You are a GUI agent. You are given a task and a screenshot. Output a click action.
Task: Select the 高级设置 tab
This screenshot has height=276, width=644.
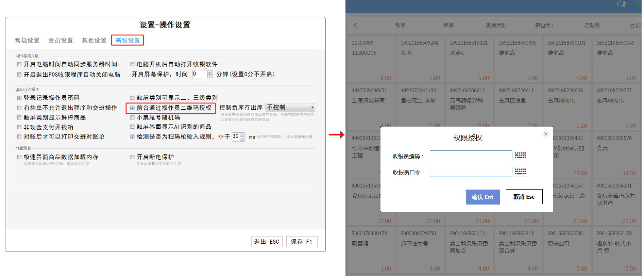(x=128, y=40)
